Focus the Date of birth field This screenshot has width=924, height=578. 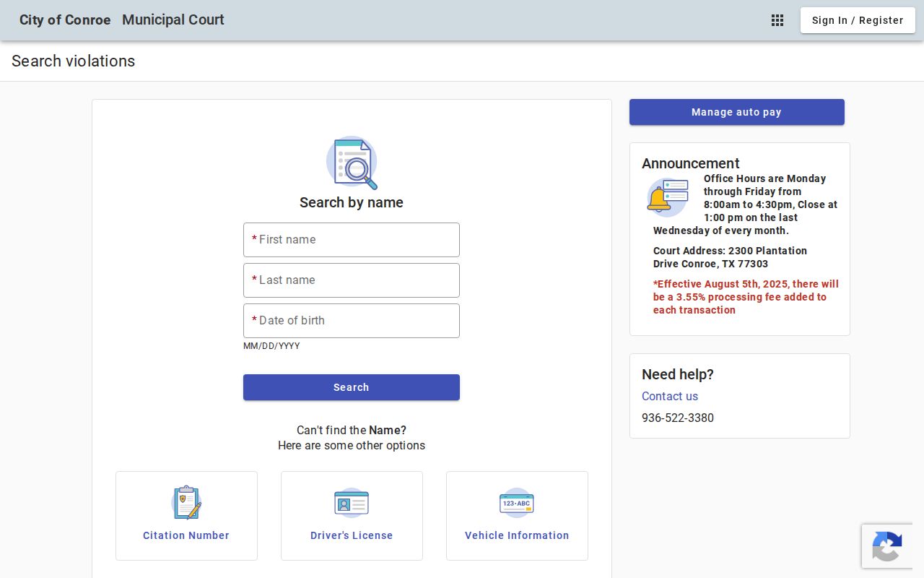[352, 321]
